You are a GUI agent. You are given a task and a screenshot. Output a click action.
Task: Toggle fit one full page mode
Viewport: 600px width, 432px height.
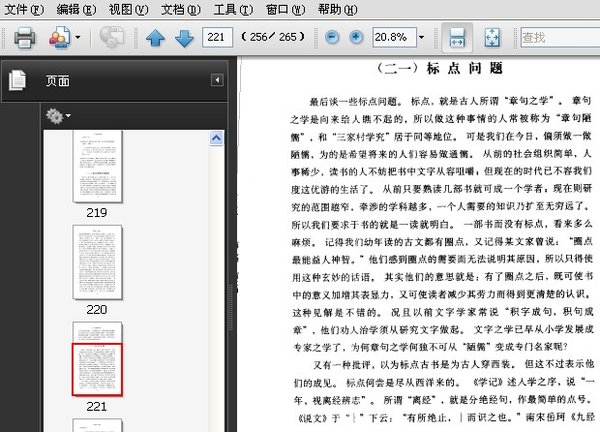[x=492, y=38]
